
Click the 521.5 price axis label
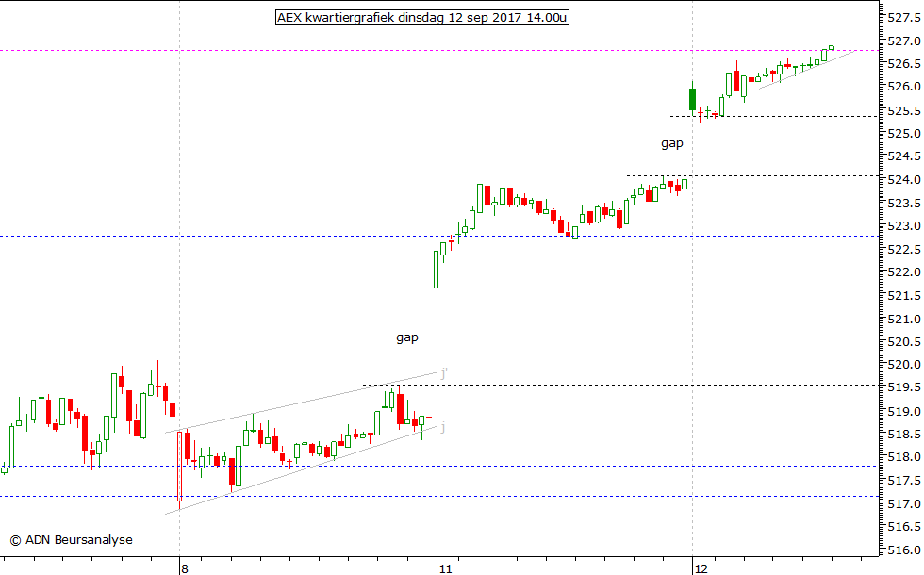tap(904, 295)
